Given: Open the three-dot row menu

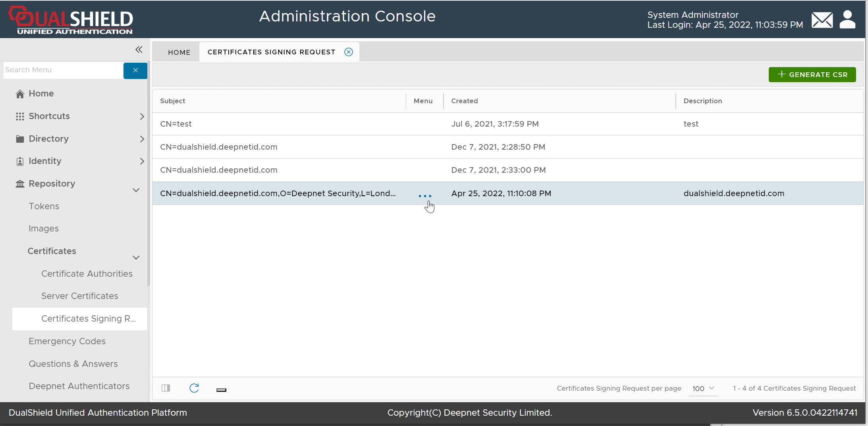Looking at the screenshot, I should (424, 196).
